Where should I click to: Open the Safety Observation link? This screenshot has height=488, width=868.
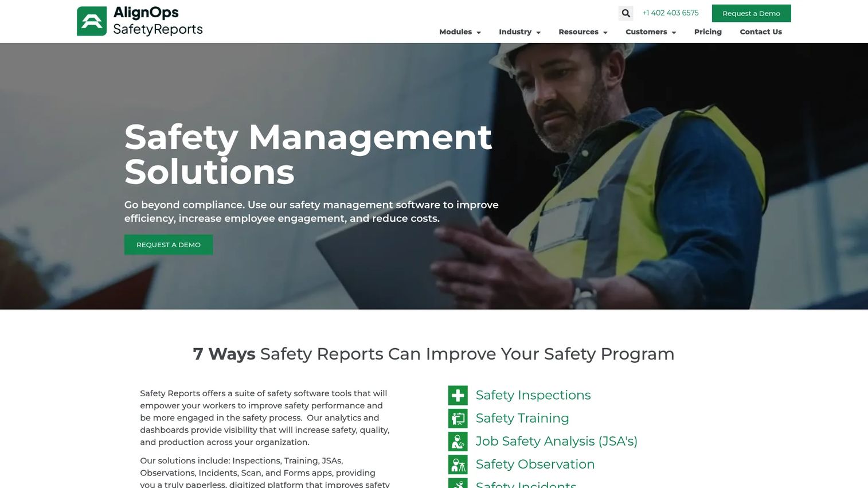(535, 464)
